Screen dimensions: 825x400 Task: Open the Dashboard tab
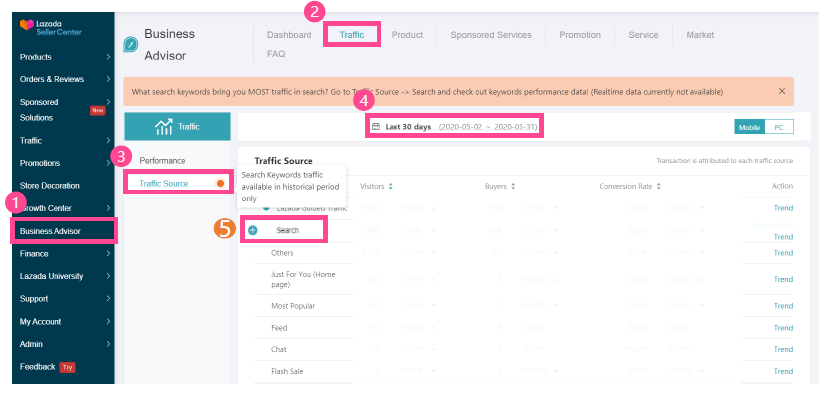pos(289,35)
